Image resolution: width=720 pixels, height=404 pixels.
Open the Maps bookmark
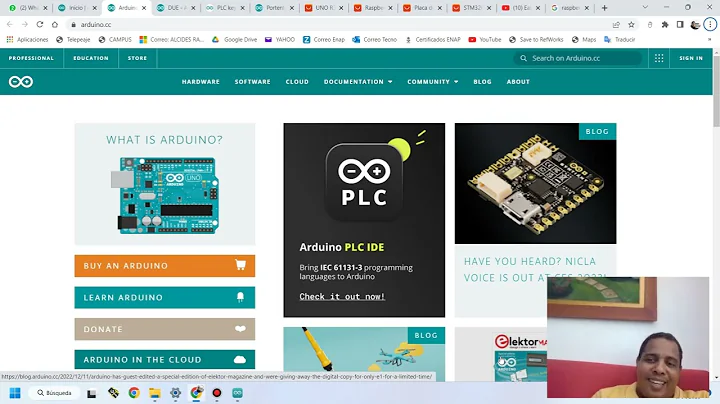(584, 39)
